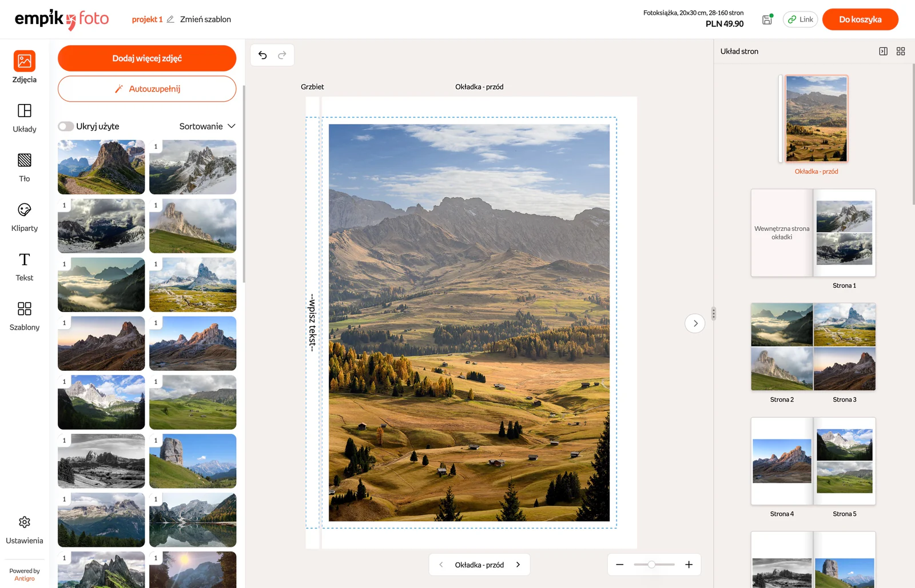Click the Grzbiet spine label
The width and height of the screenshot is (915, 588).
tap(312, 87)
